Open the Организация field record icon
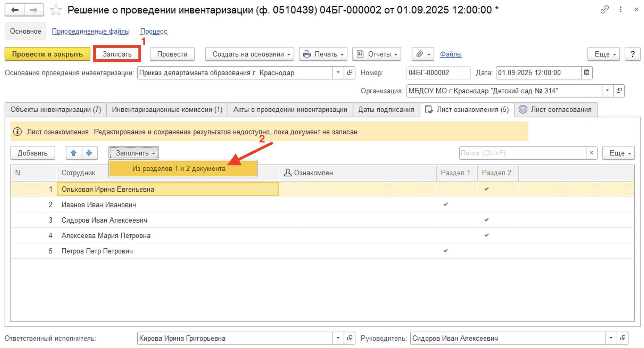644x348 pixels. tap(619, 91)
